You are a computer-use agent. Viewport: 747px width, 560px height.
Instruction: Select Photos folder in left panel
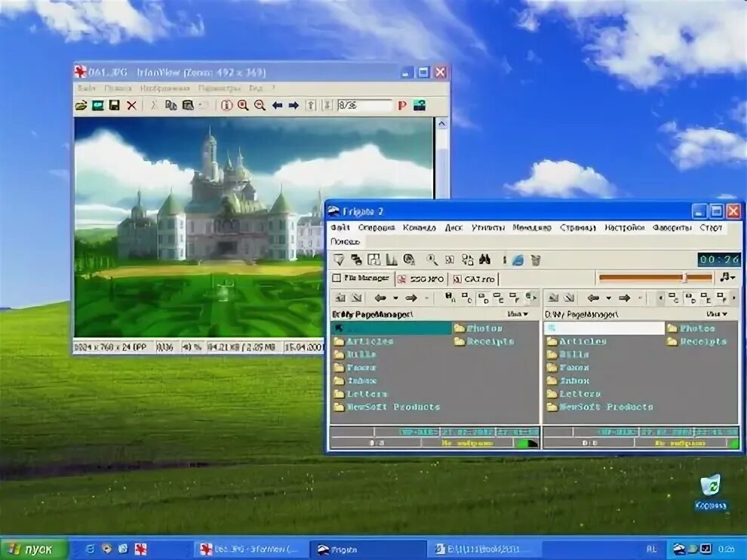[478, 328]
